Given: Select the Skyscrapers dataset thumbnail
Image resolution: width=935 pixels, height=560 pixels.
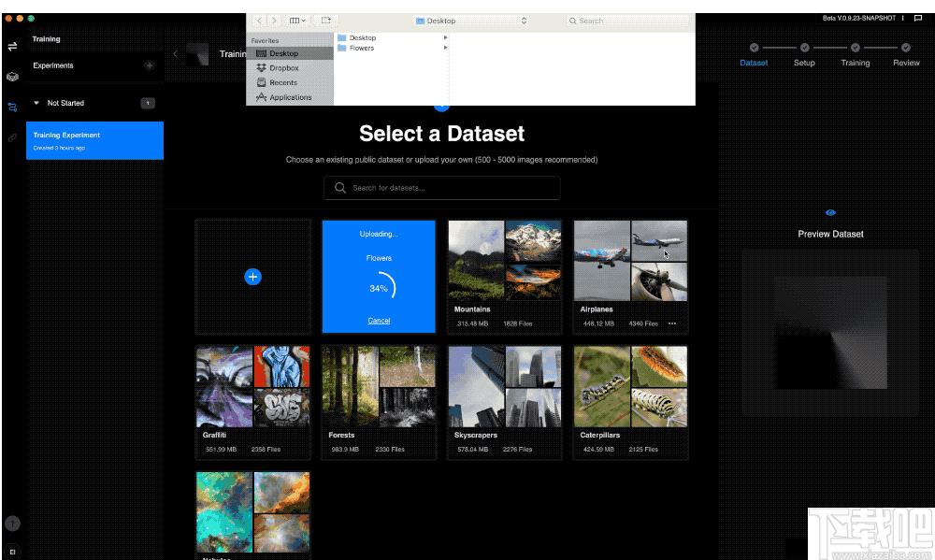Looking at the screenshot, I should point(505,386).
